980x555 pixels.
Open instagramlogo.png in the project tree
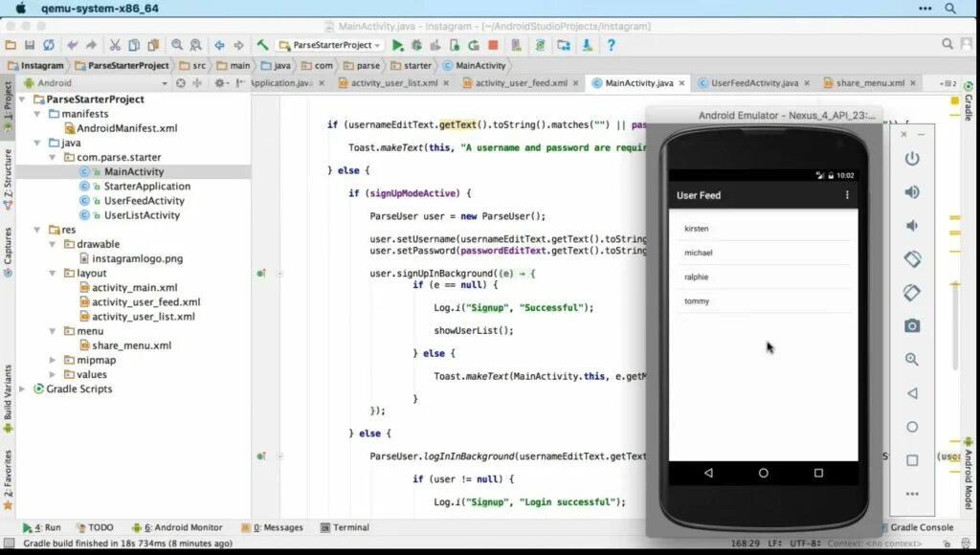coord(138,258)
